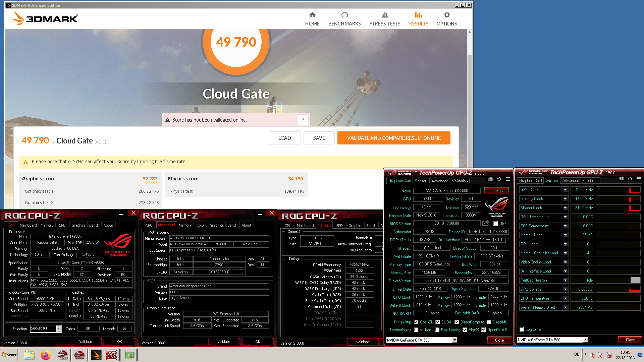The width and height of the screenshot is (644, 362).
Task: Toggle the CUDA checkbox
Action: [438, 322]
